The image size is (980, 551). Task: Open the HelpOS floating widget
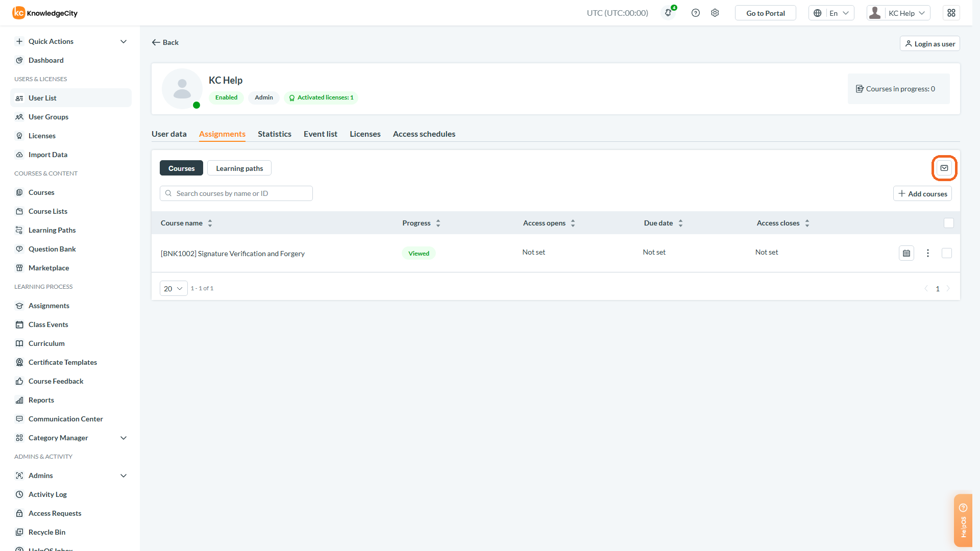(x=963, y=520)
